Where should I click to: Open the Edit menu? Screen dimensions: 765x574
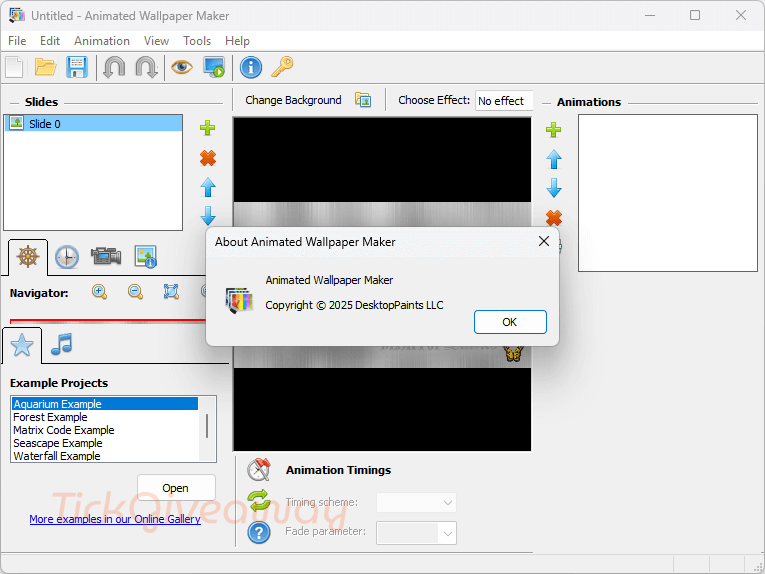click(50, 41)
